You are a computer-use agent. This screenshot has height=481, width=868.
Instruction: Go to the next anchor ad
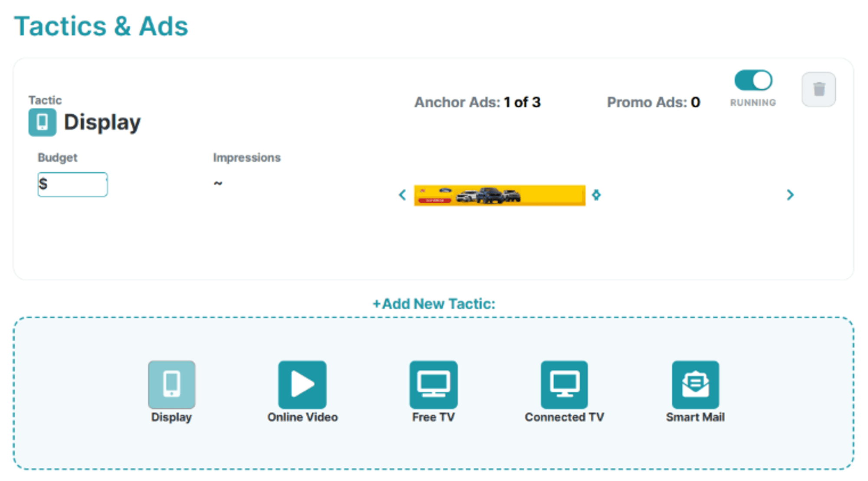(790, 195)
